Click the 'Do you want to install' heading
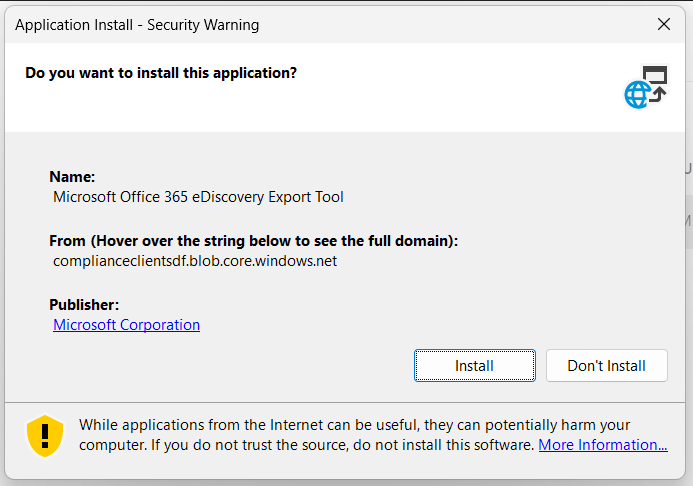Screen dimensions: 693x486 [x=161, y=73]
